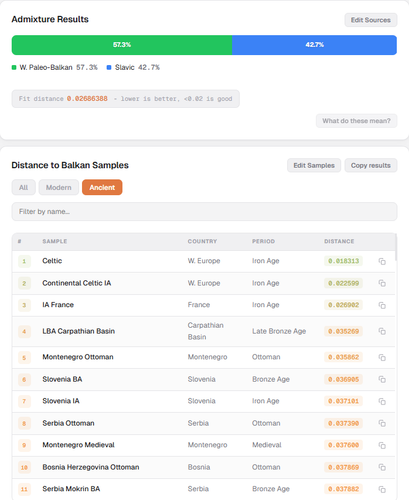
Task: Select the Ancient samples filter
Action: click(102, 187)
